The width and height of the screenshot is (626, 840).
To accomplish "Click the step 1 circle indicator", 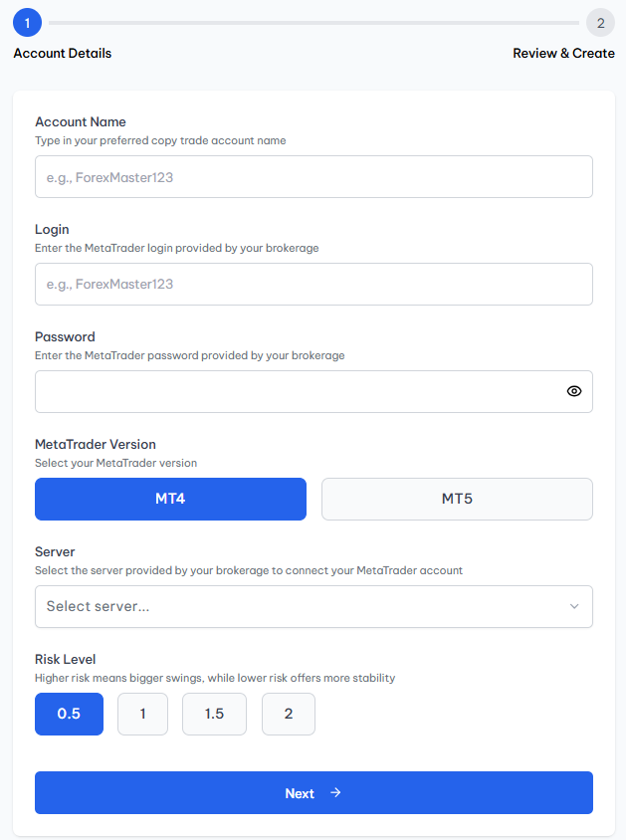I will (x=27, y=22).
